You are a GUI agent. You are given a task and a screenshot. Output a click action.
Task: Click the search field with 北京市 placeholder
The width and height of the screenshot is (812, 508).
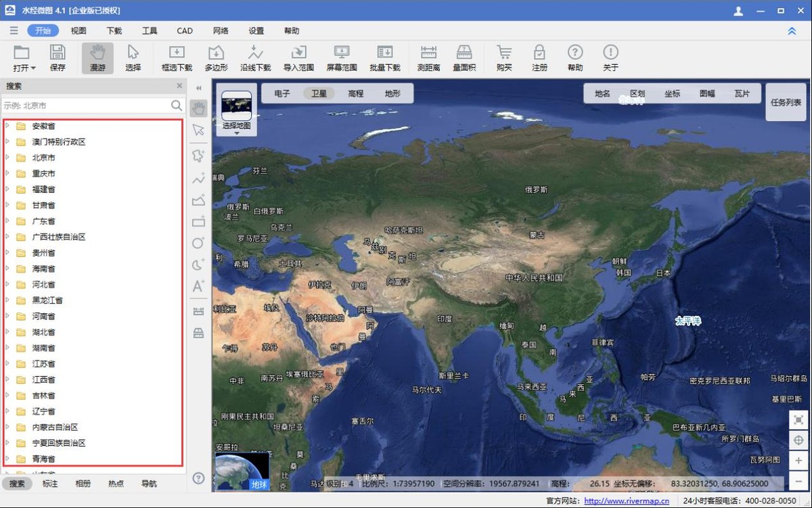click(x=85, y=106)
